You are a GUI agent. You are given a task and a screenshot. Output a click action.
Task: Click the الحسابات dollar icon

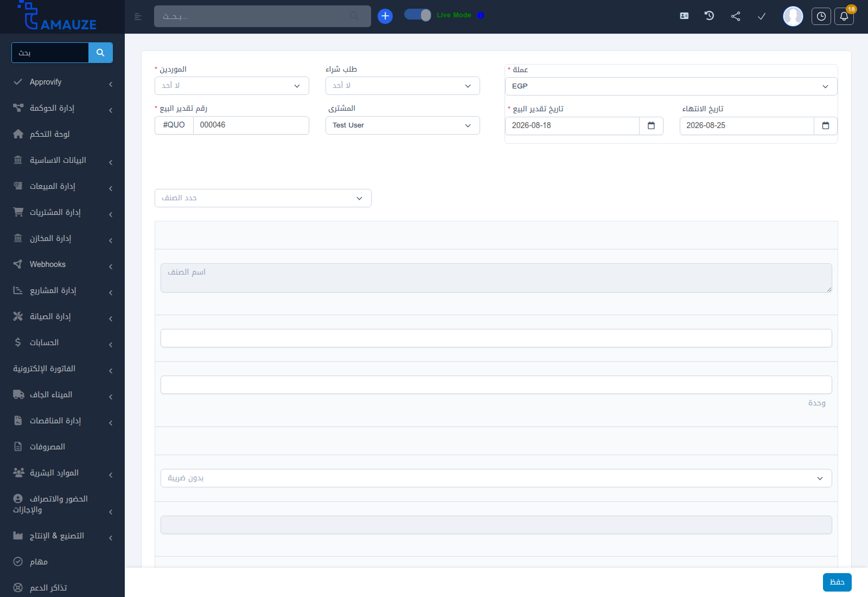click(18, 342)
